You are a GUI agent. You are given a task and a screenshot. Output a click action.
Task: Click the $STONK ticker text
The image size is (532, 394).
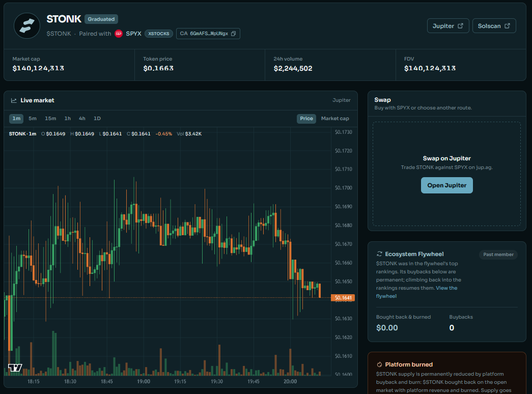[x=59, y=34]
